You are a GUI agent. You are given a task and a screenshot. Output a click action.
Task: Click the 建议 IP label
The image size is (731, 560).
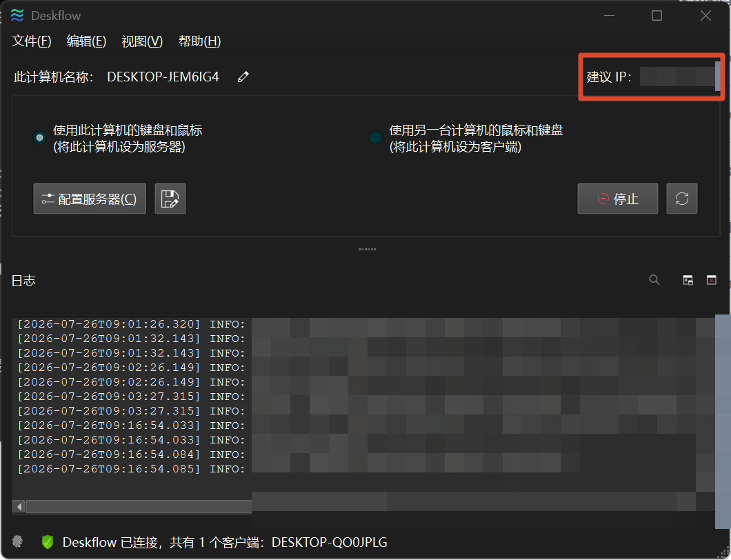pyautogui.click(x=609, y=77)
